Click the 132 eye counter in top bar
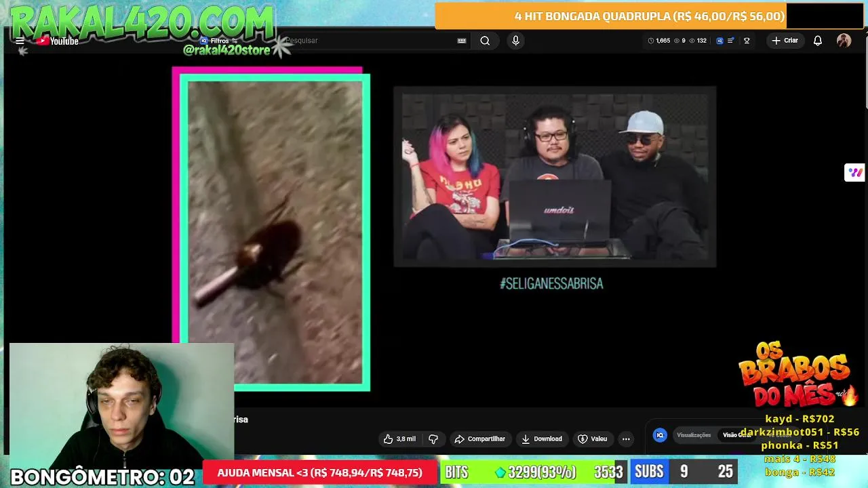This screenshot has width=868, height=488. (698, 41)
